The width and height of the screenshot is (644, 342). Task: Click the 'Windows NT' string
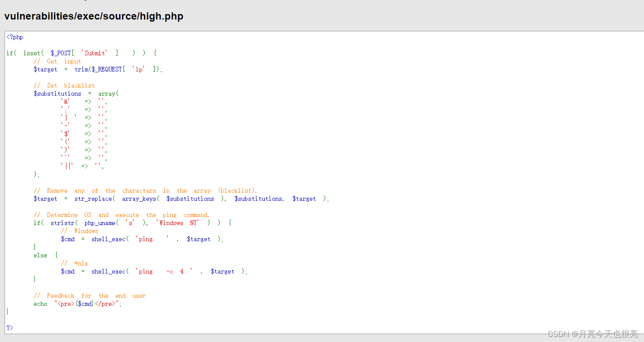click(177, 223)
